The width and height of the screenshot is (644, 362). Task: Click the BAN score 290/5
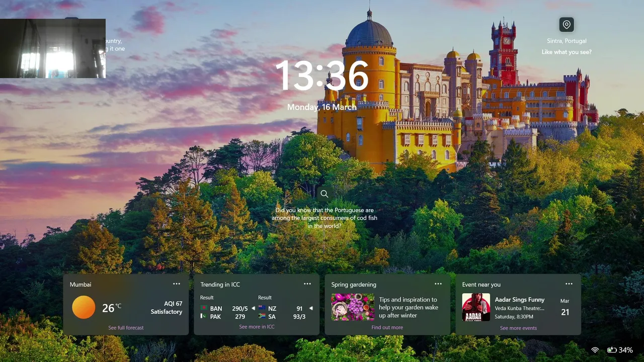tap(240, 309)
